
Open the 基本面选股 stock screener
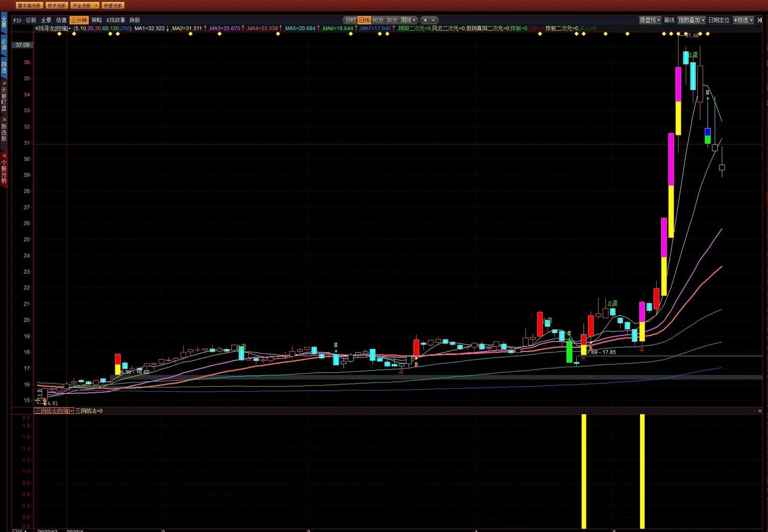(x=29, y=6)
